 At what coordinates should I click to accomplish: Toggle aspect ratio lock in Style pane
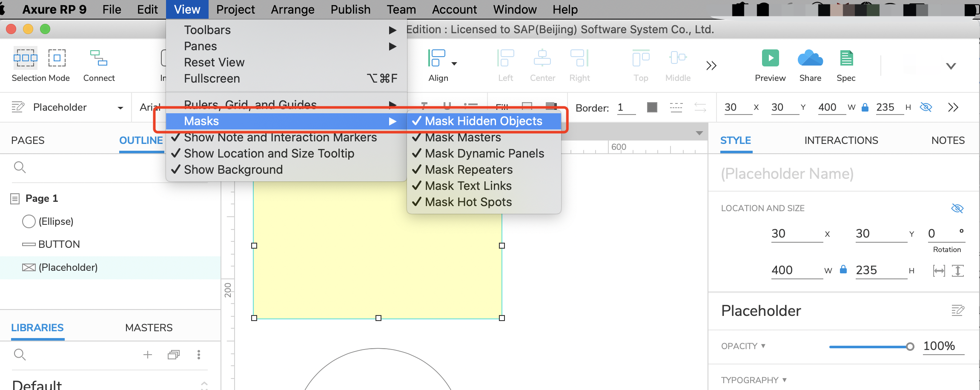[843, 270]
